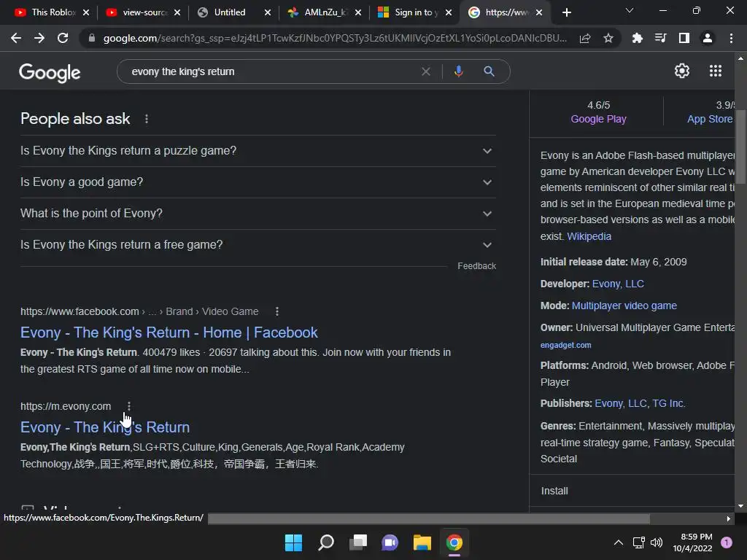Open the 'TG Inc.' publisher link
Screen dimensions: 747x560
[668, 403]
